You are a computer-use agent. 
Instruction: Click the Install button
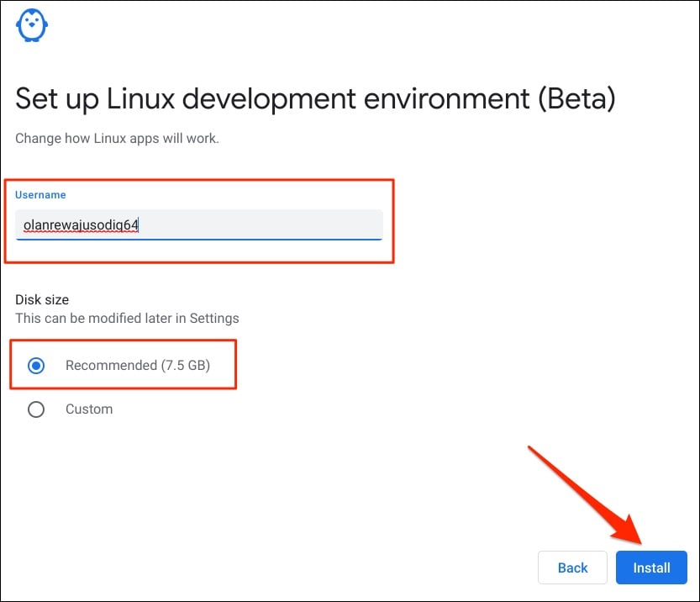click(x=651, y=568)
